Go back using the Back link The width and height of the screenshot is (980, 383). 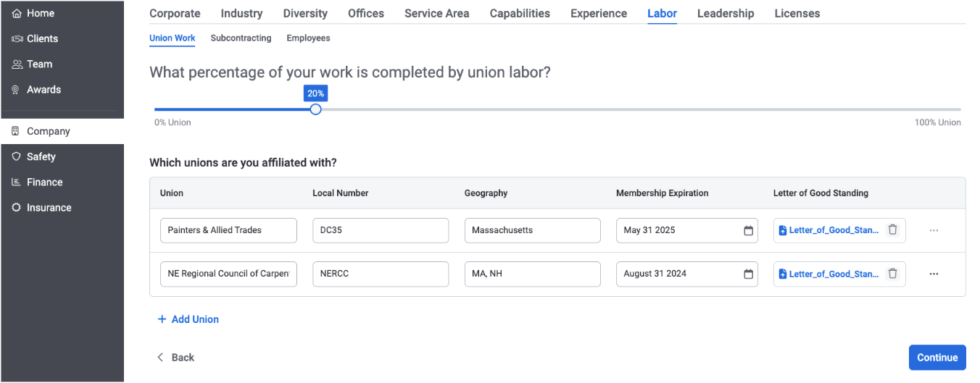(176, 358)
